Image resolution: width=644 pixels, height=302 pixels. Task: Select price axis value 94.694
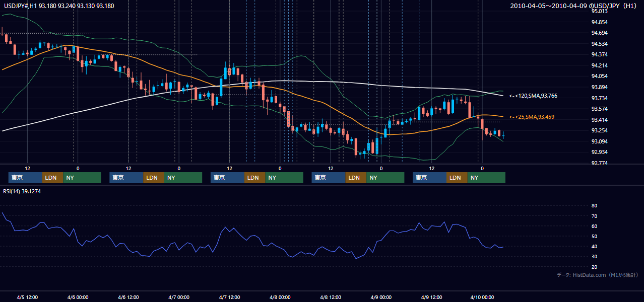coord(599,33)
